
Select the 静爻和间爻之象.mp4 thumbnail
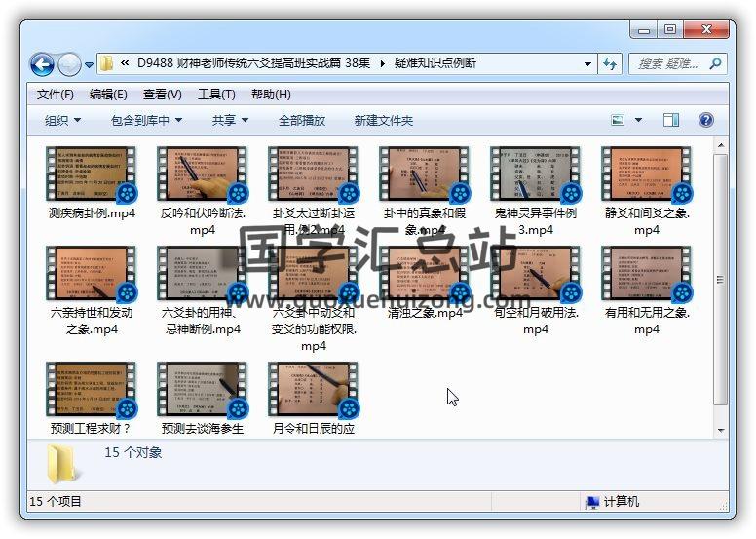[647, 174]
